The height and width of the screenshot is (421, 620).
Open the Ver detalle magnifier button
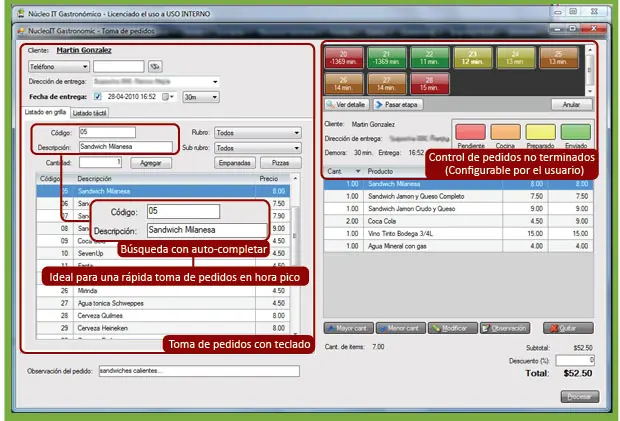(346, 105)
